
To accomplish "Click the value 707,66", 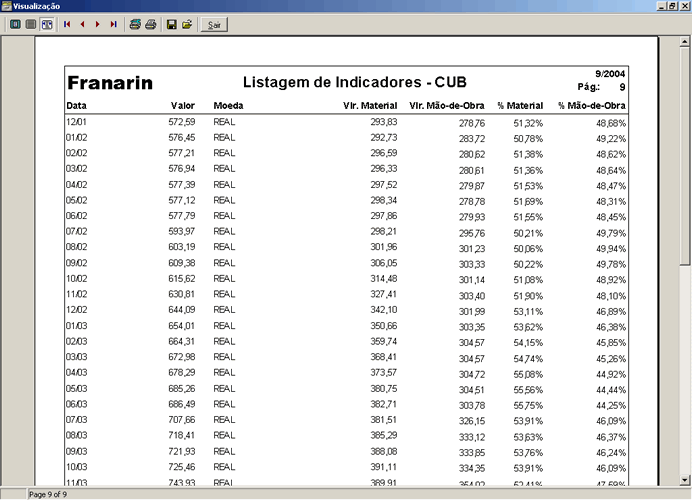I will click(182, 419).
